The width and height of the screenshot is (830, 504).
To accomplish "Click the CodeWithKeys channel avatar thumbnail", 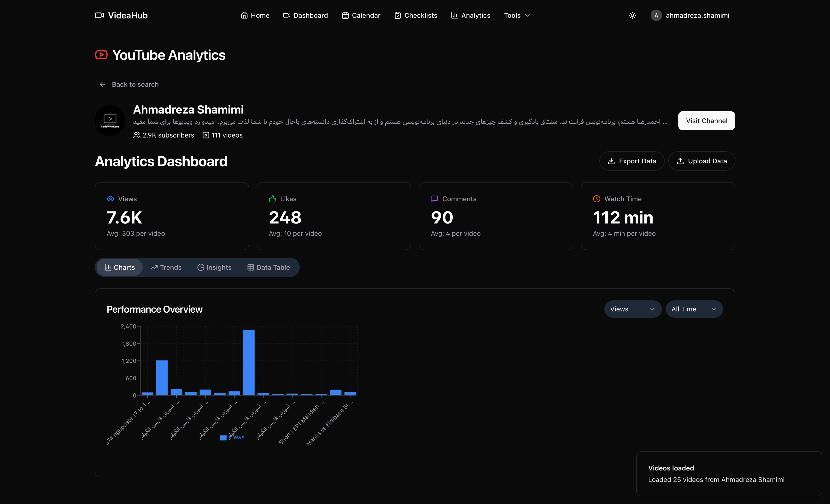I will coord(110,121).
